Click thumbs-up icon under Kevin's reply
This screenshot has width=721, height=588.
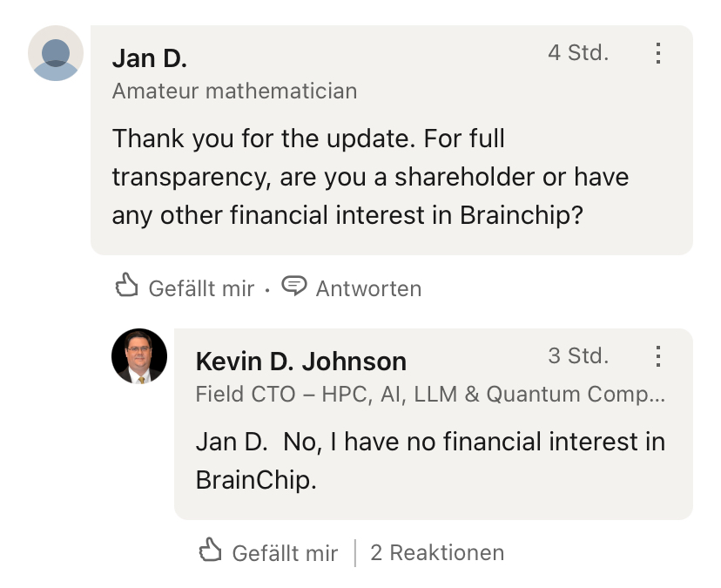[211, 551]
